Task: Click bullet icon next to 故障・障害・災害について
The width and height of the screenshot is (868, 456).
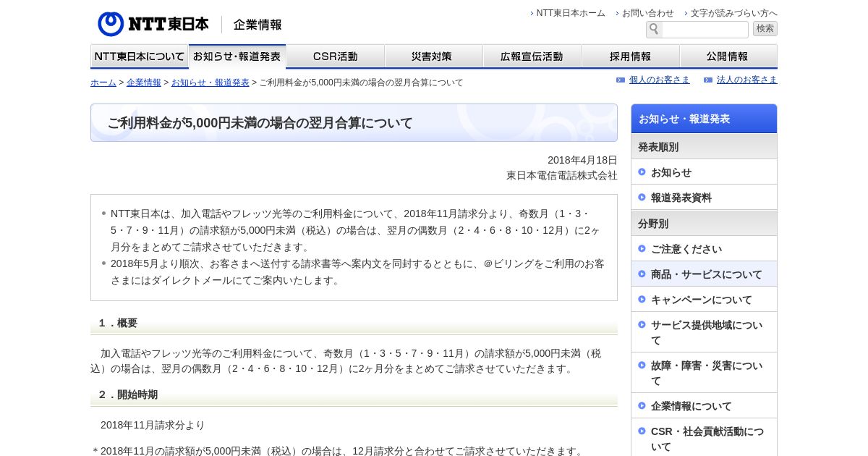Action: pos(642,365)
